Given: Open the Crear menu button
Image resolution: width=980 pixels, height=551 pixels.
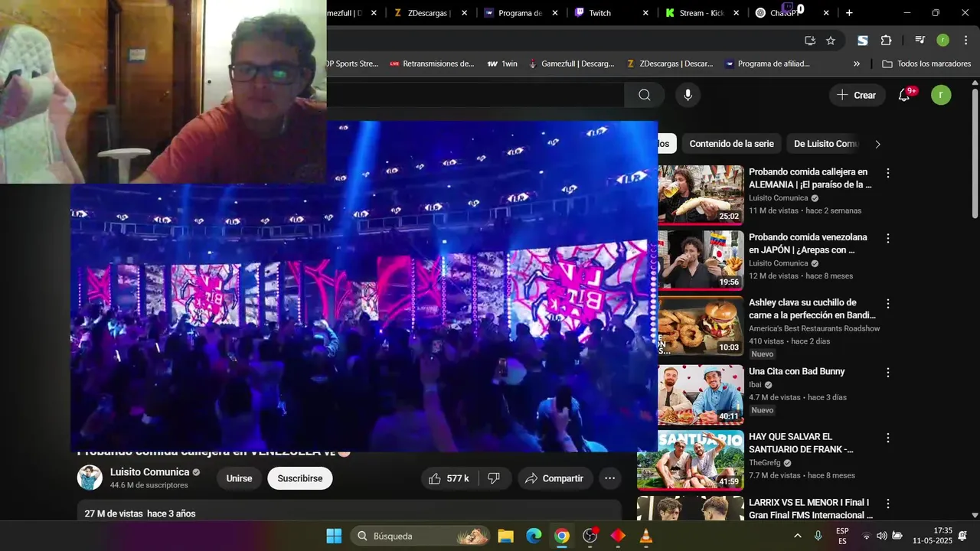Looking at the screenshot, I should pyautogui.click(x=857, y=95).
